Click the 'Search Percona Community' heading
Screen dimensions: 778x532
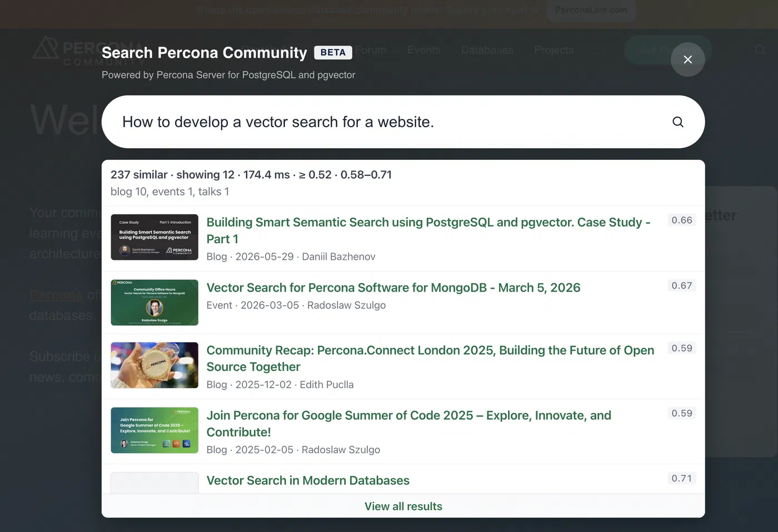(x=205, y=53)
